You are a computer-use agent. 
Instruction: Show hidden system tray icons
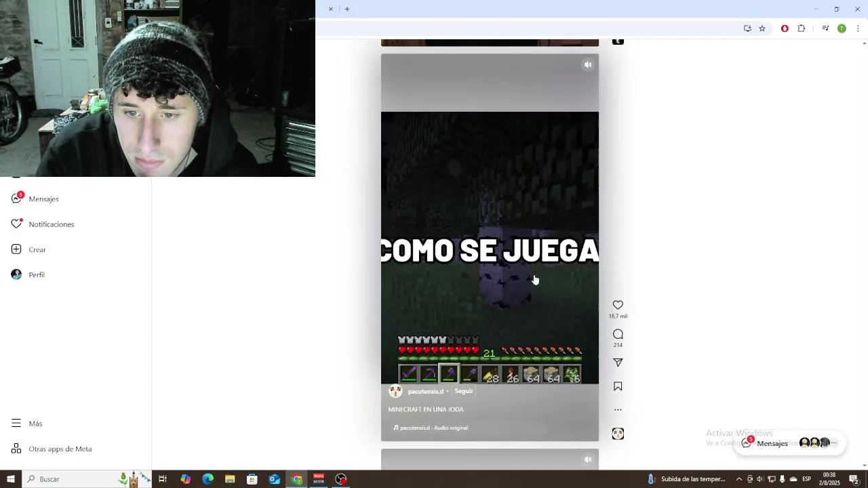739,479
